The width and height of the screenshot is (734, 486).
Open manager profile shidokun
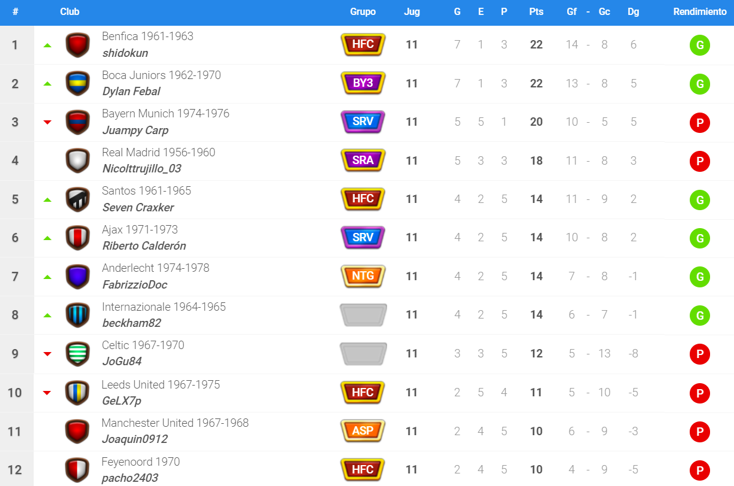125,53
